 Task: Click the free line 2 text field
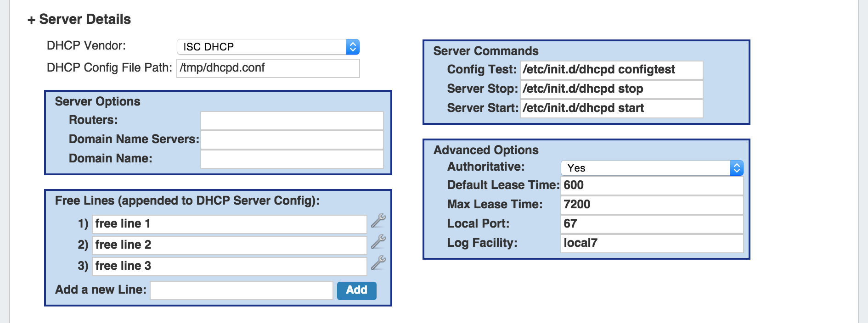click(x=229, y=245)
